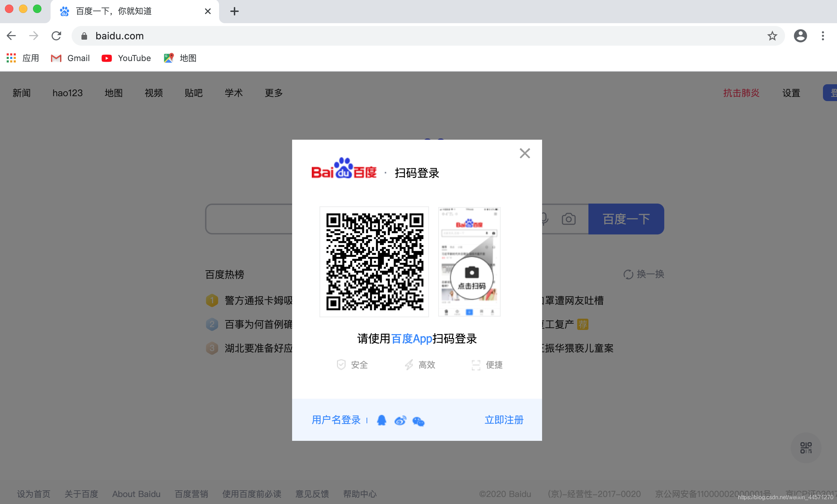The image size is (837, 504).
Task: Click the WeChat login icon
Action: (x=419, y=421)
